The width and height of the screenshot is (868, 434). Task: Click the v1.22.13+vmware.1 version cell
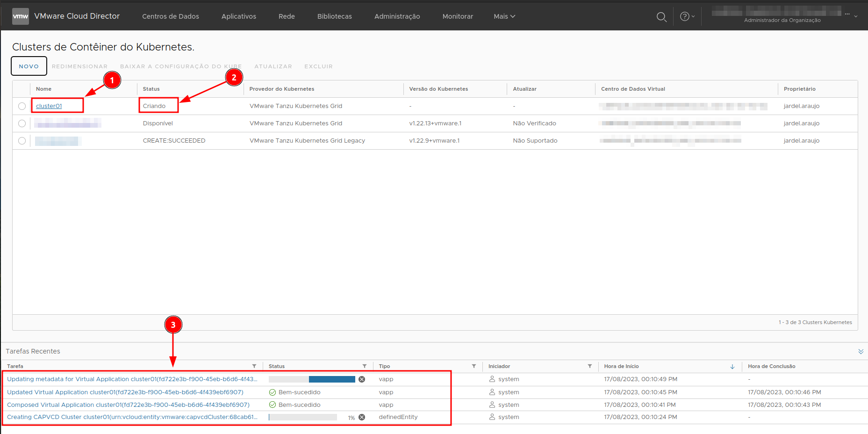[435, 123]
